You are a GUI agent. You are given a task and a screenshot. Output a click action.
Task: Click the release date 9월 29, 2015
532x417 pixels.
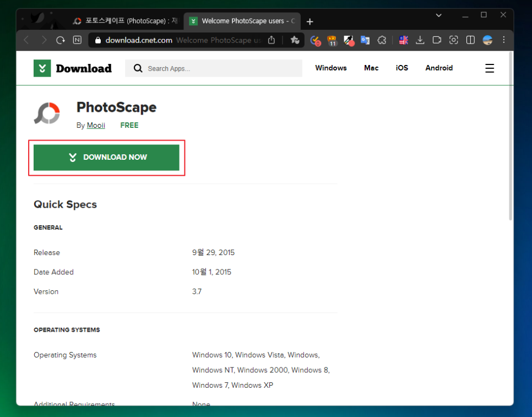(214, 252)
